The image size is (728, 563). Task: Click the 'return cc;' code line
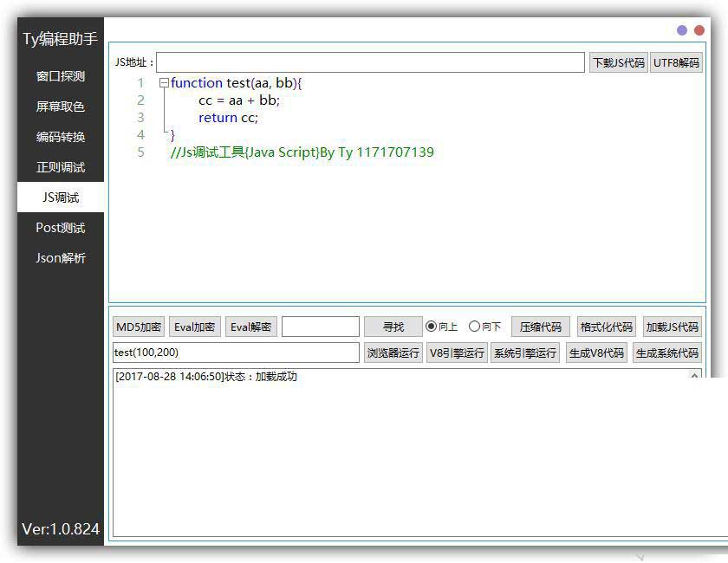pos(228,118)
